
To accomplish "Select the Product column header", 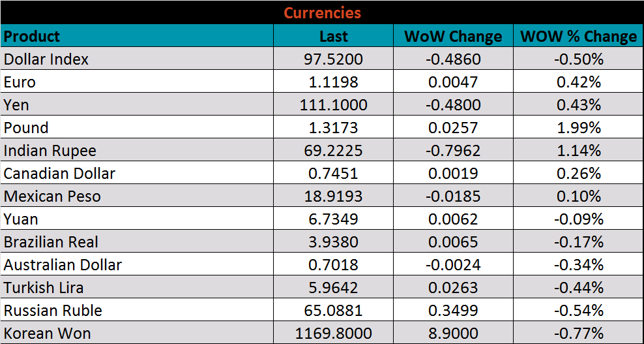I will point(32,36).
